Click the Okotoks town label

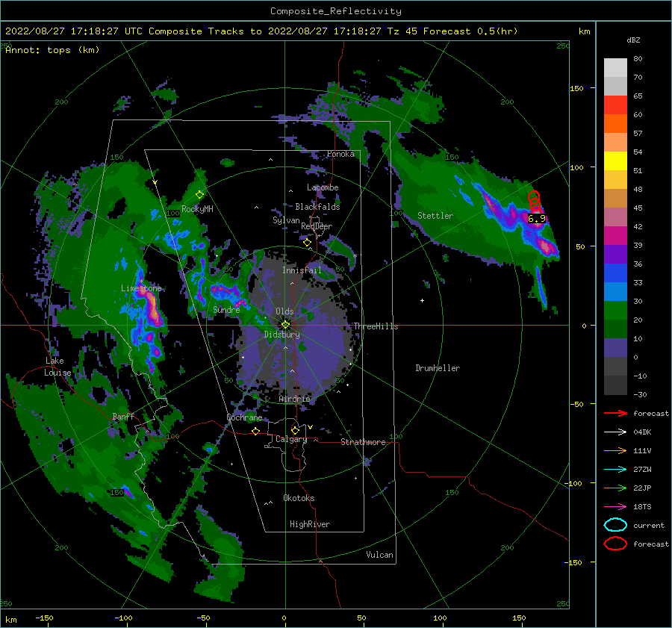click(x=299, y=497)
